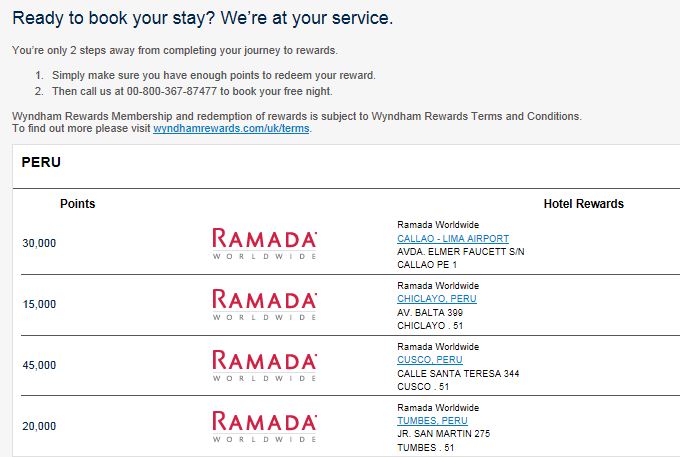Select the 20,000 points value

39,426
